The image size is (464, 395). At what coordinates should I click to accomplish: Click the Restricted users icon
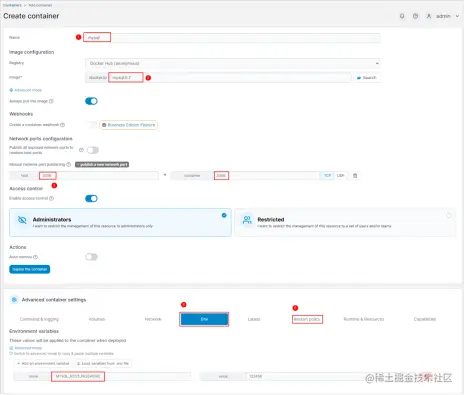(x=247, y=220)
